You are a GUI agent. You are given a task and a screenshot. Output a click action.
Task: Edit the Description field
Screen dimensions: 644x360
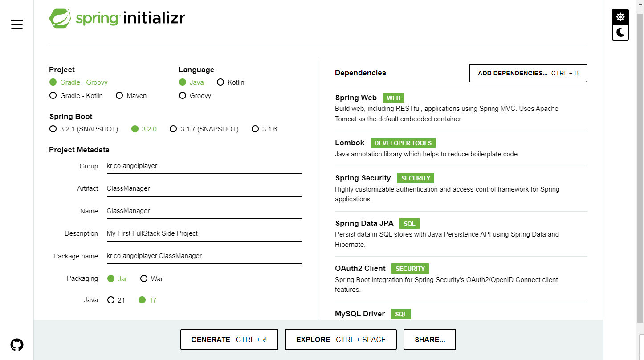tap(204, 233)
